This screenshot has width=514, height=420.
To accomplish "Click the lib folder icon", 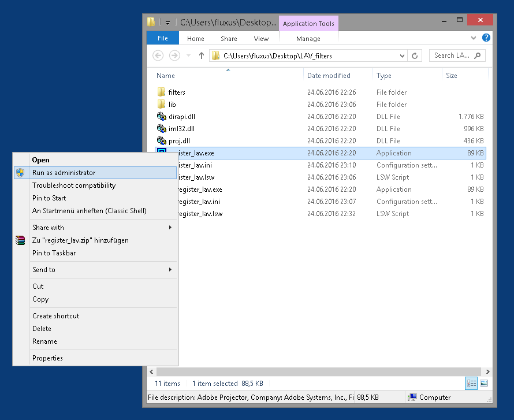I will click(161, 105).
